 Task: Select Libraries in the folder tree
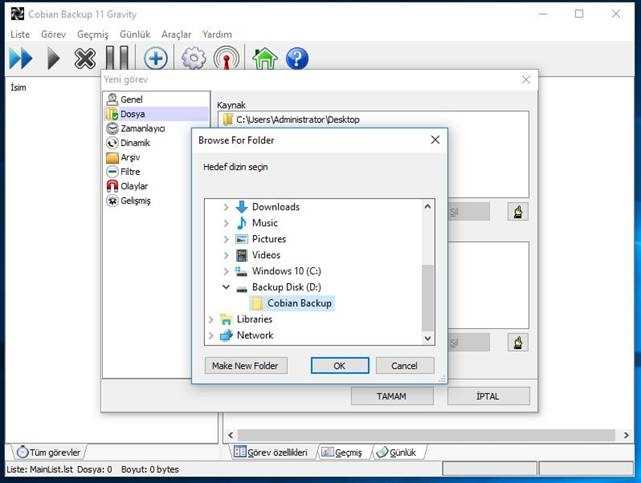click(254, 319)
